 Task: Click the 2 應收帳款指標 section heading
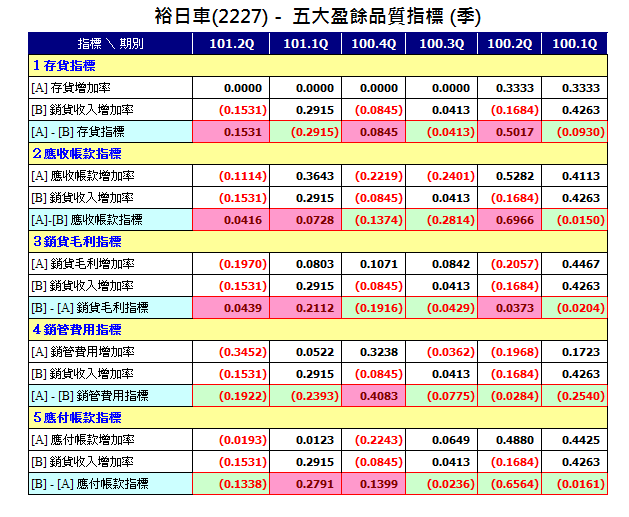coord(77,153)
